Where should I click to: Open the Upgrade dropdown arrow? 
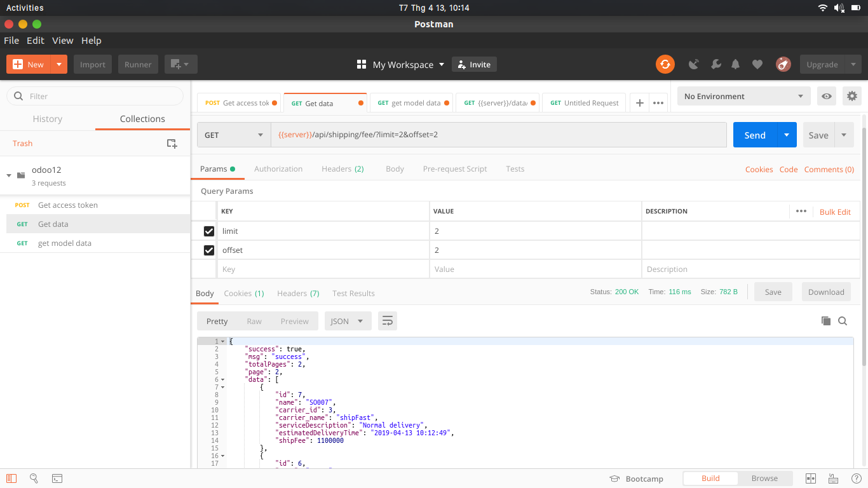[854, 64]
